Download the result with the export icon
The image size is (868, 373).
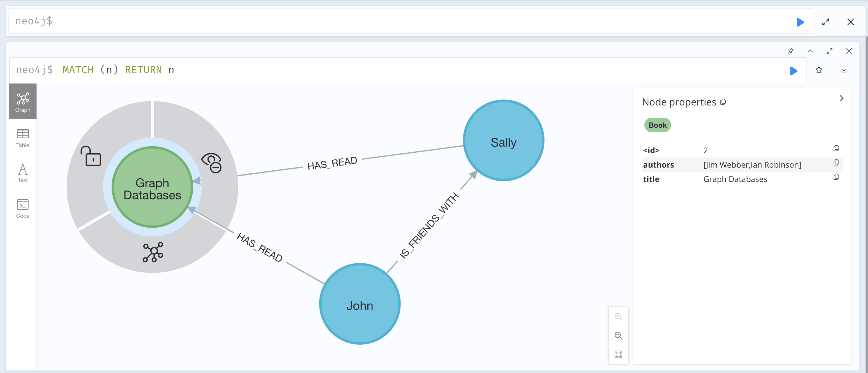[x=844, y=70]
